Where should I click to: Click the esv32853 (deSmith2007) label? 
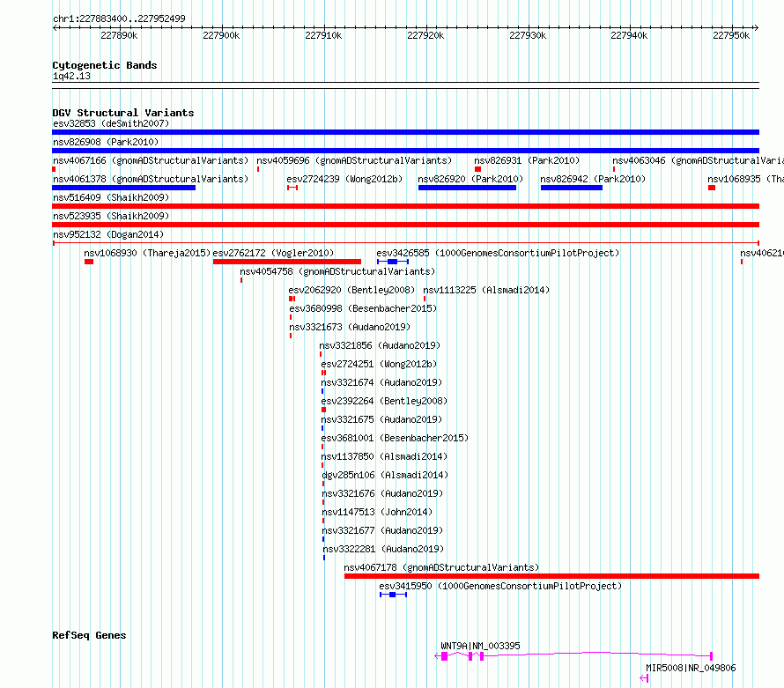point(111,123)
